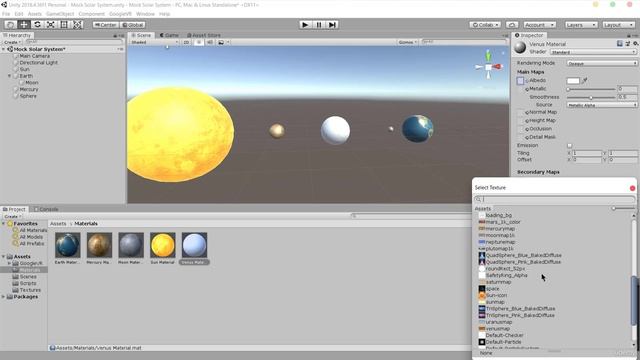Select the Rect transform tool
Image resolution: width=640 pixels, height=360 pixels.
pyautogui.click(x=64, y=24)
